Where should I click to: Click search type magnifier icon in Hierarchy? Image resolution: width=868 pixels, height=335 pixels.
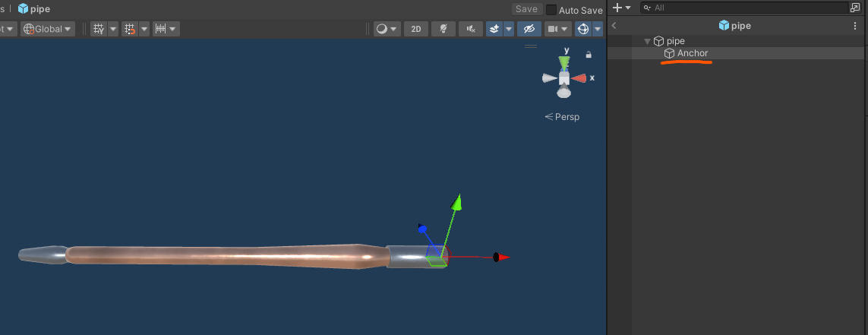[647, 8]
